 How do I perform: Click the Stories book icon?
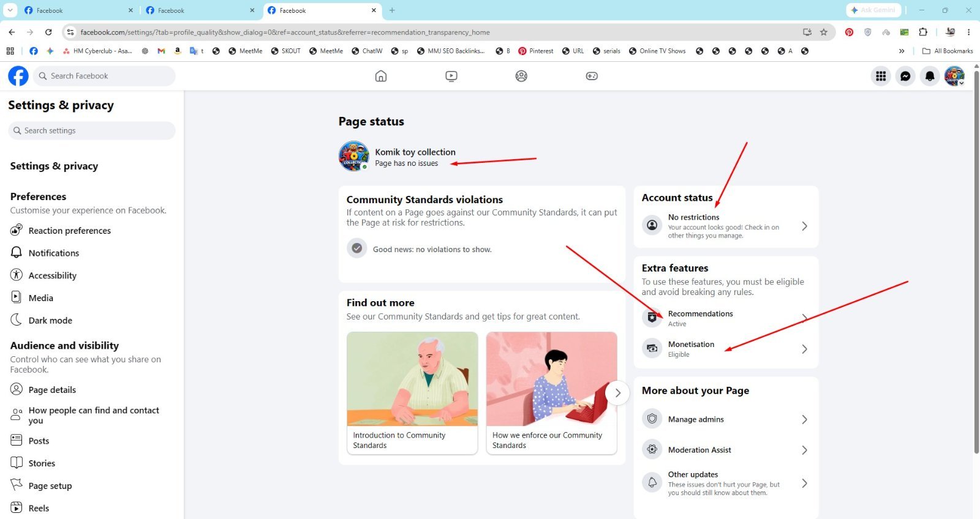17,463
